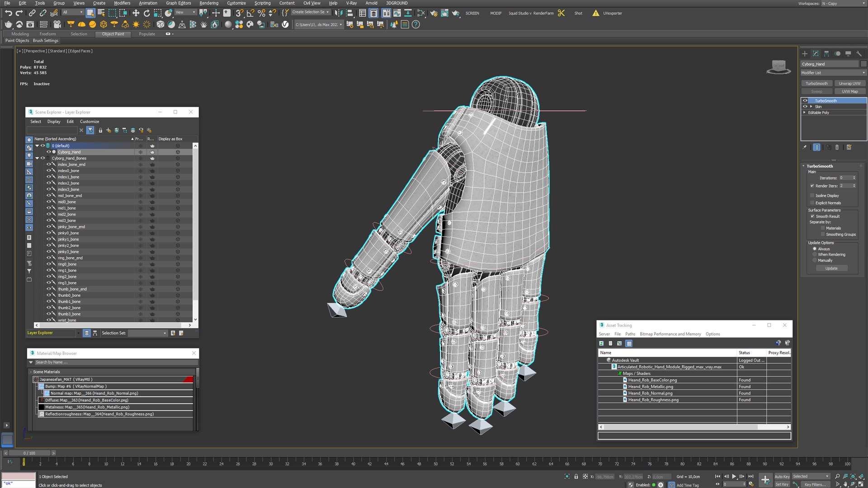868x488 pixels.
Task: Open Bitmap Performance and Memory menu
Action: point(670,334)
